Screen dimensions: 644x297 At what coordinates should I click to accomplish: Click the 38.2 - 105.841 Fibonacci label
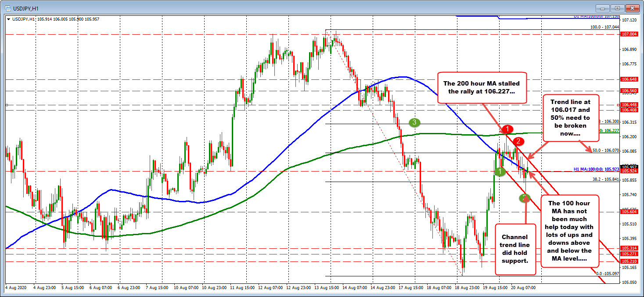tap(605, 179)
